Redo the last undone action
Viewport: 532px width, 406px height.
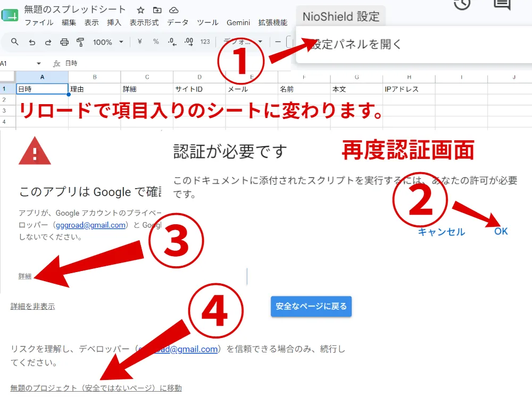(x=48, y=42)
